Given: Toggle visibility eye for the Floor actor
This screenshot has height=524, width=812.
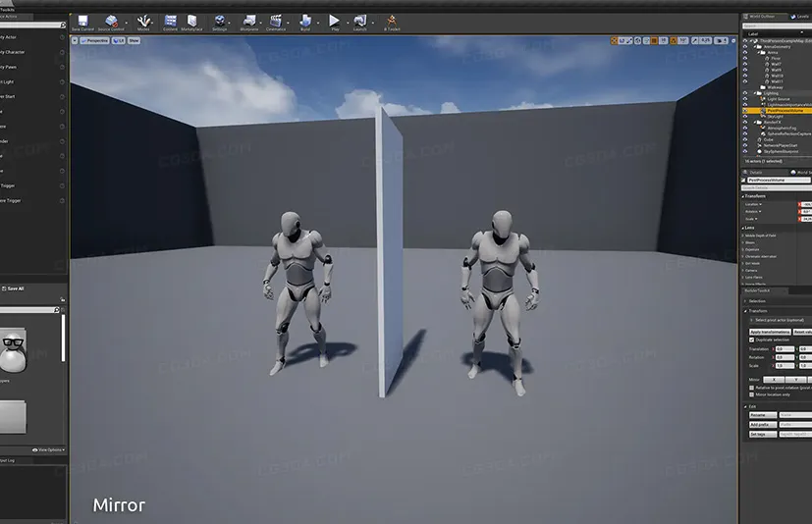Looking at the screenshot, I should click(745, 59).
